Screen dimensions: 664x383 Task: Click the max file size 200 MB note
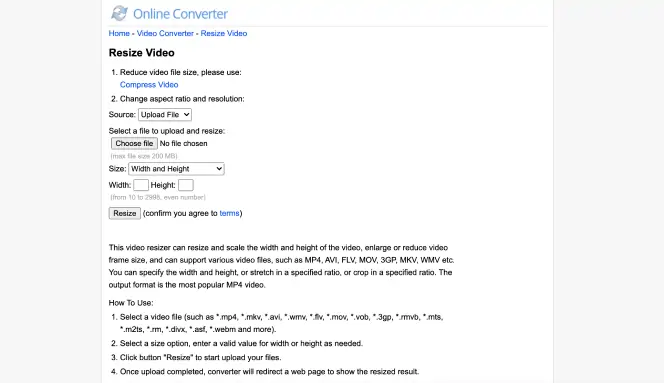coord(144,156)
